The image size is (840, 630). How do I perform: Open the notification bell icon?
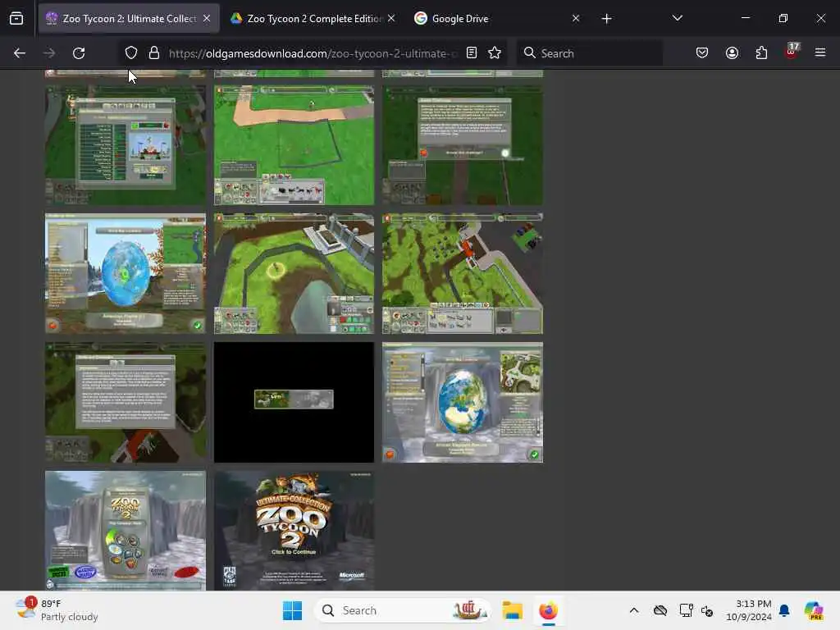click(784, 610)
